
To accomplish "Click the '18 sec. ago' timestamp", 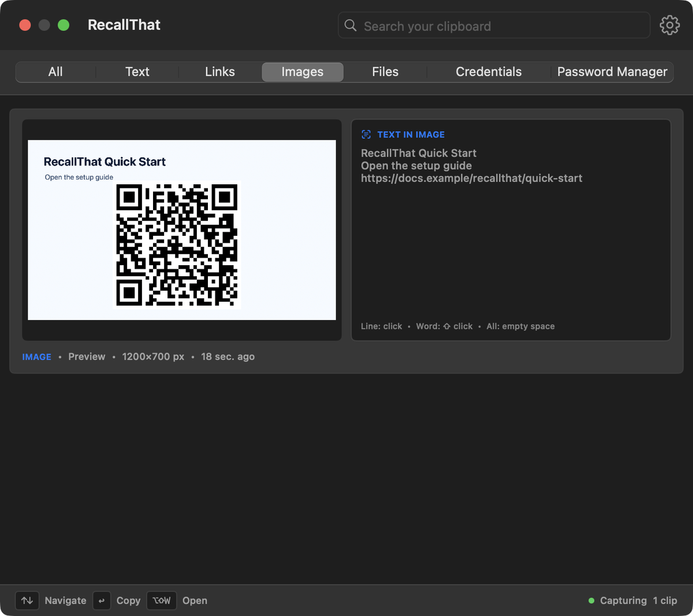I will (x=228, y=357).
